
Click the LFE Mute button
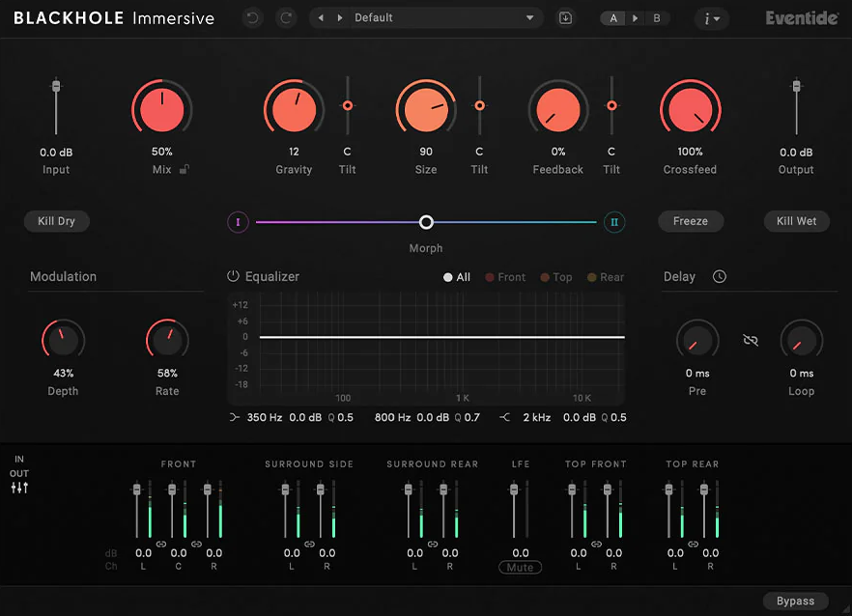(520, 567)
